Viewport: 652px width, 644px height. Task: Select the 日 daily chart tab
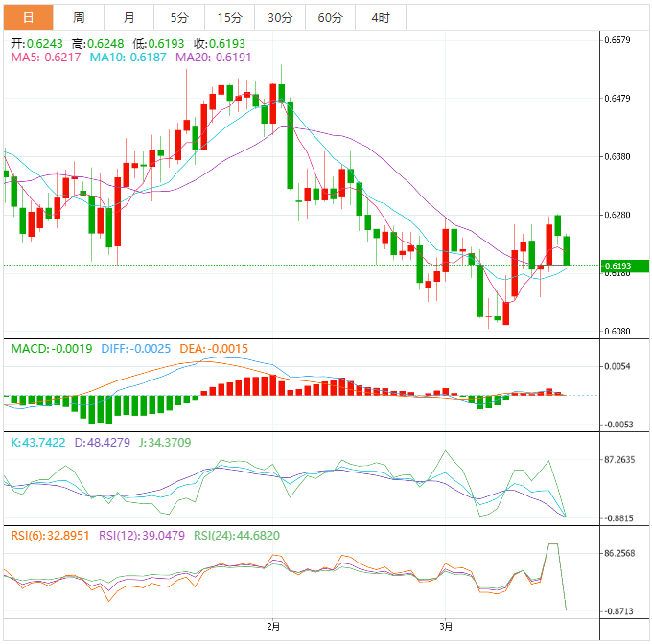point(27,17)
